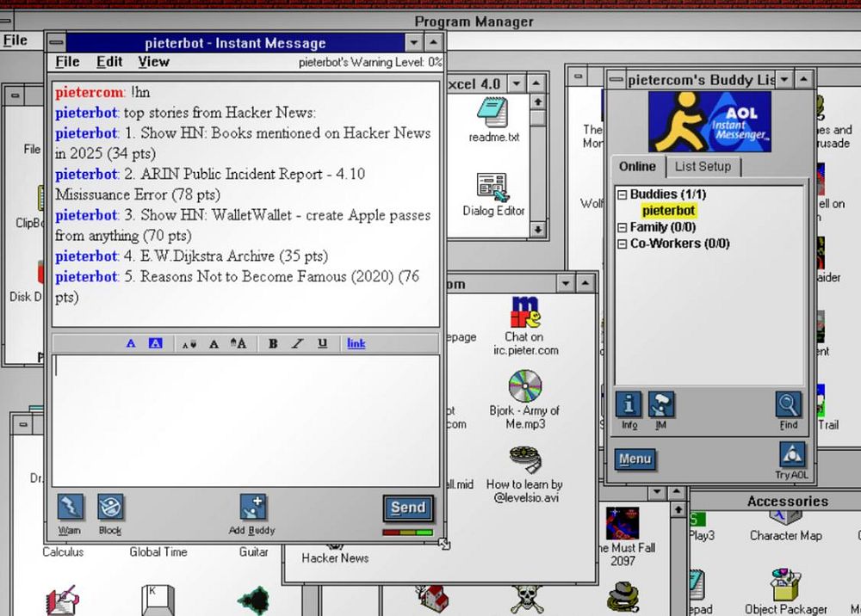
Task: Select the Object Packager icon
Action: (786, 593)
